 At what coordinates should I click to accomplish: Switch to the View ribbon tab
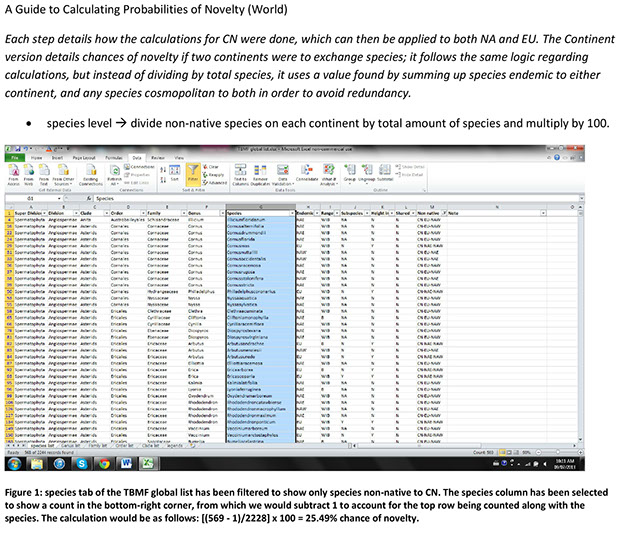pos(179,158)
